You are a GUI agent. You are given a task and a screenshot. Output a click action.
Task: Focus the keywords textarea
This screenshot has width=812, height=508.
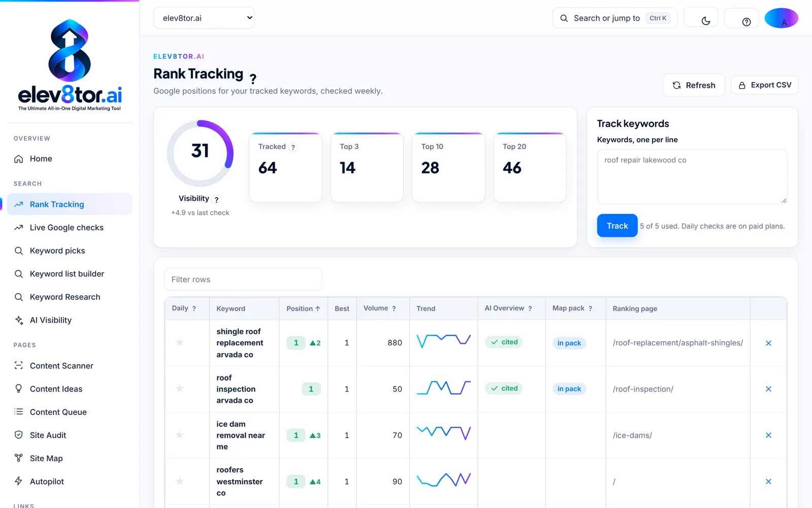(x=692, y=176)
